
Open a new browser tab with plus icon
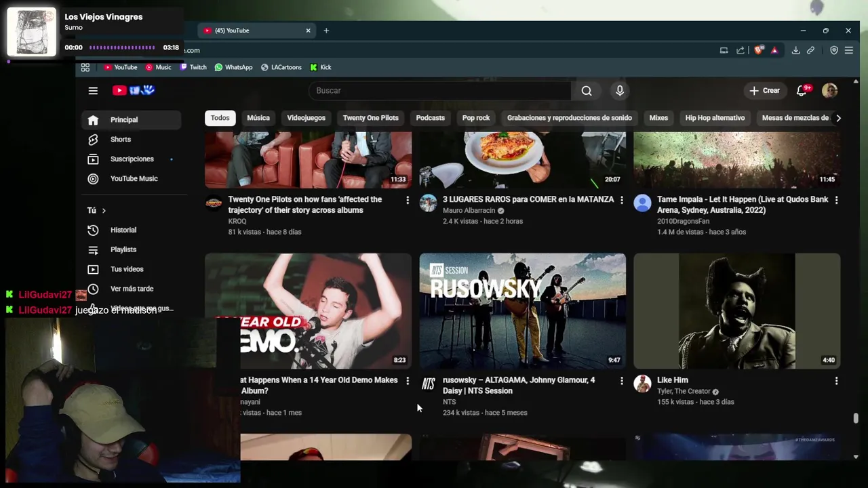pyautogui.click(x=326, y=30)
